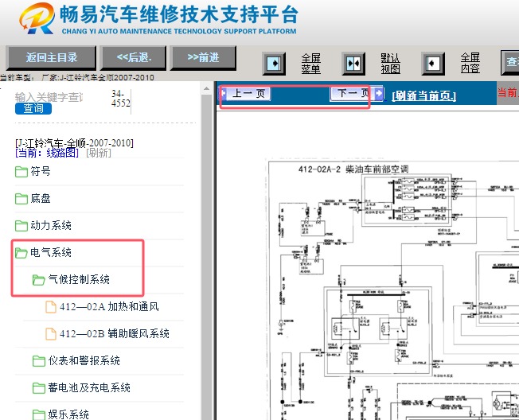Screen dimensions: 519x420
Task: Expand the 底盘 folder
Action: [x=41, y=198]
